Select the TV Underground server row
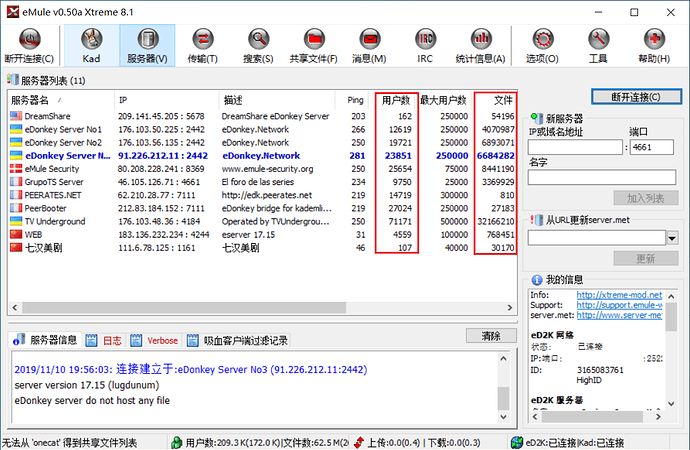690x450 pixels. (x=262, y=221)
